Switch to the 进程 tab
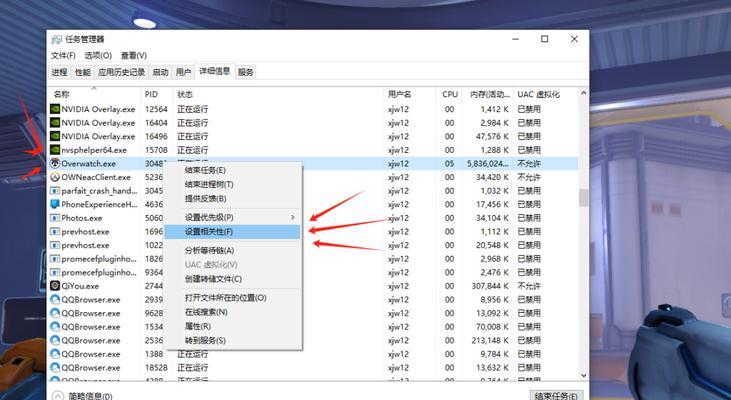 [60, 72]
